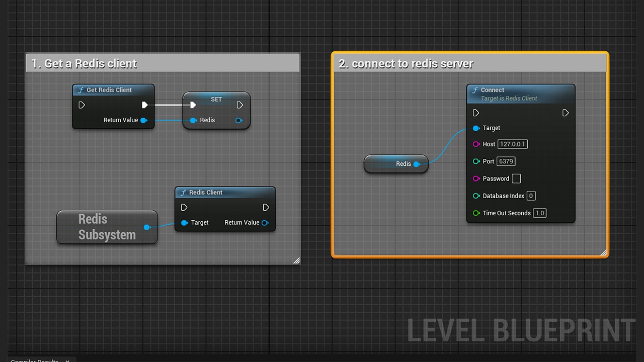Select the Connect node title
The height and width of the screenshot is (362, 644).
pyautogui.click(x=493, y=90)
